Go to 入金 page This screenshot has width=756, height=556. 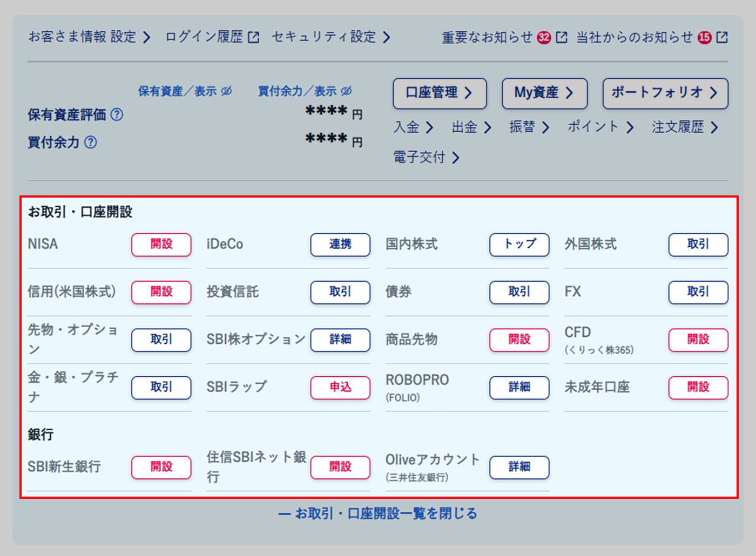click(x=413, y=127)
